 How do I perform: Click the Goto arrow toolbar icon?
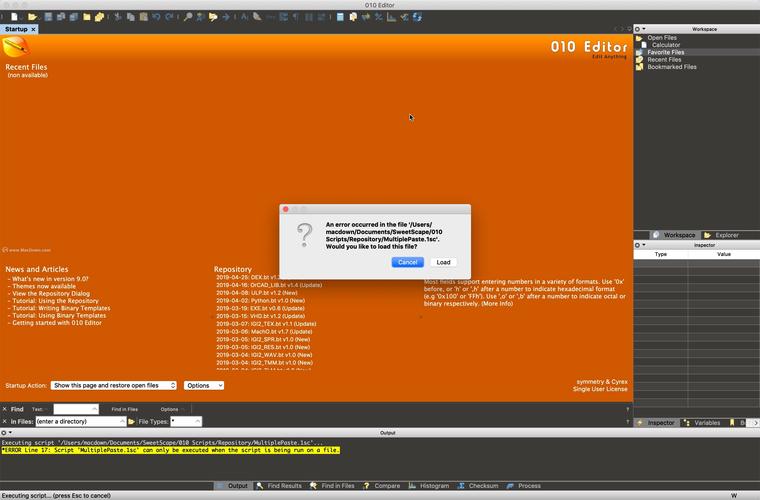point(226,17)
